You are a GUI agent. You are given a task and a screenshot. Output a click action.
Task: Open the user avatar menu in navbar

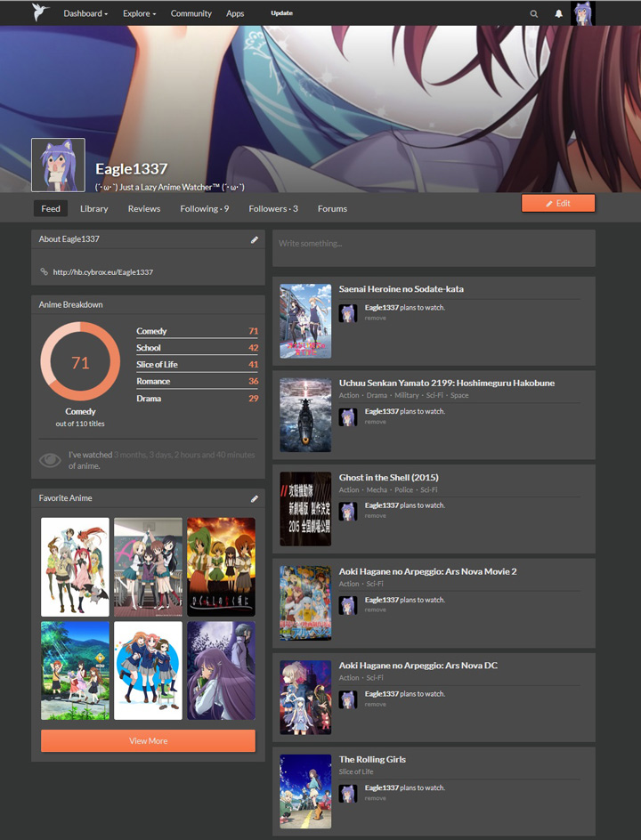tap(582, 13)
